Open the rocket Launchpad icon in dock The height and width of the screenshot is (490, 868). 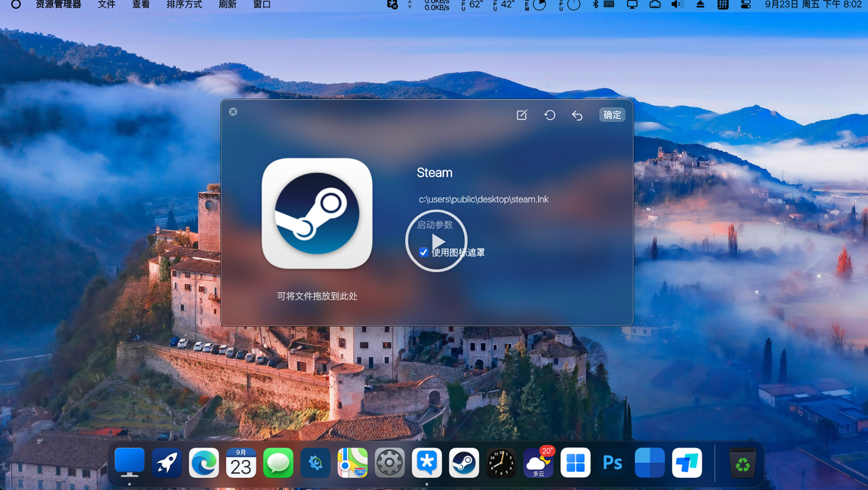[x=166, y=463]
